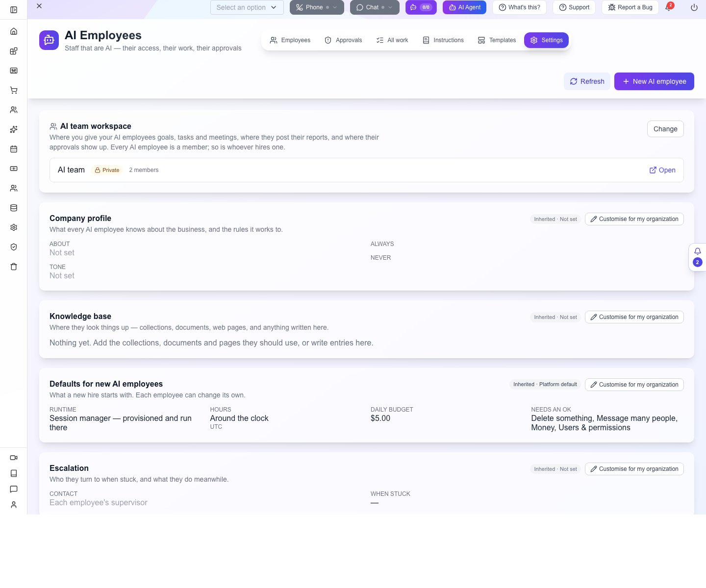Open the shopping cart sidebar icon

14,90
